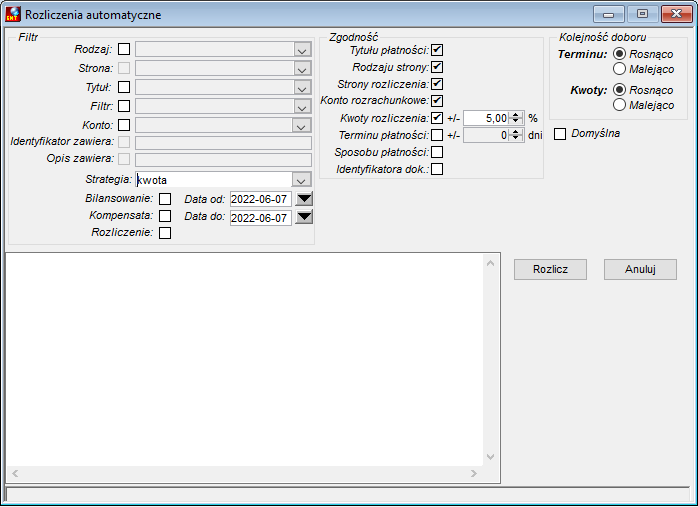Close the Rozliczenia automatyczne window

click(676, 14)
